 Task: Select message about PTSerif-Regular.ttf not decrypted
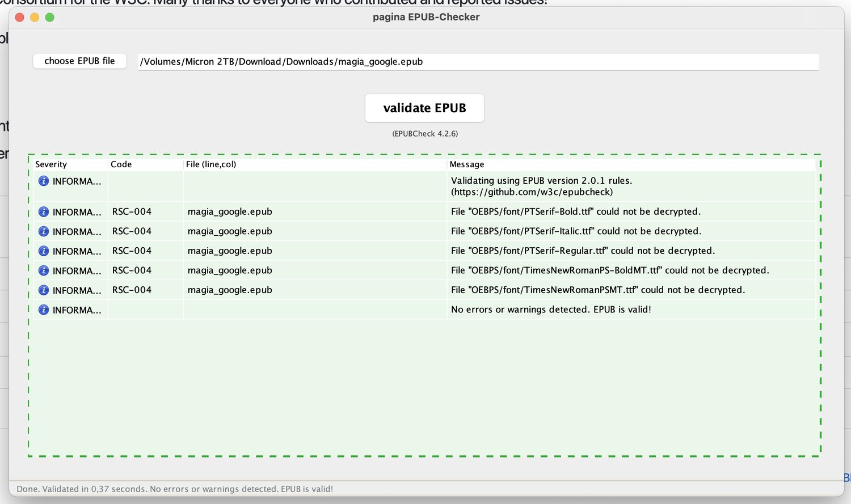coord(583,251)
